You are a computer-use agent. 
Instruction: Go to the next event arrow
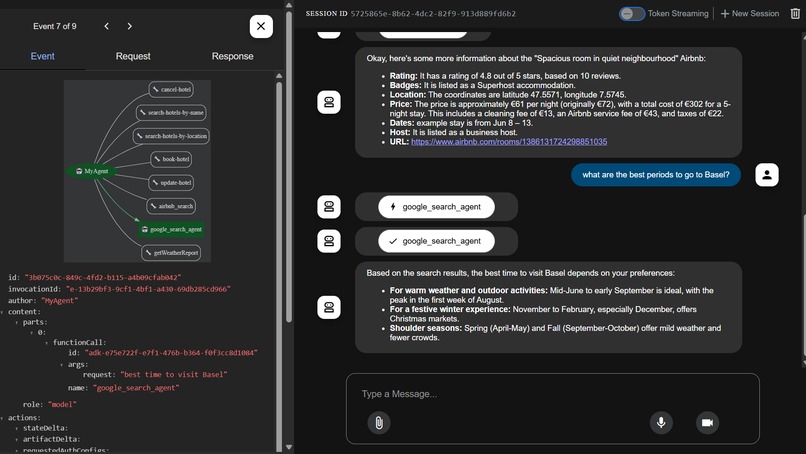pyautogui.click(x=130, y=26)
